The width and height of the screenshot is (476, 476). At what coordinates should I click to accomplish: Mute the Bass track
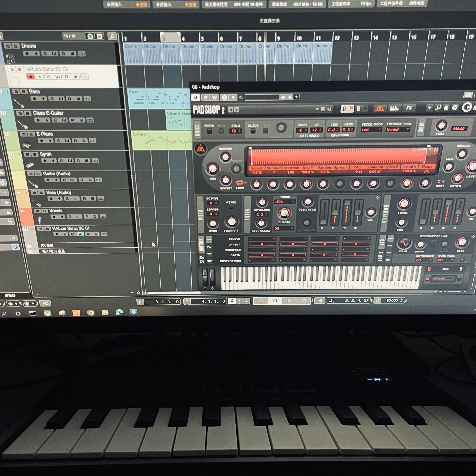point(16,92)
